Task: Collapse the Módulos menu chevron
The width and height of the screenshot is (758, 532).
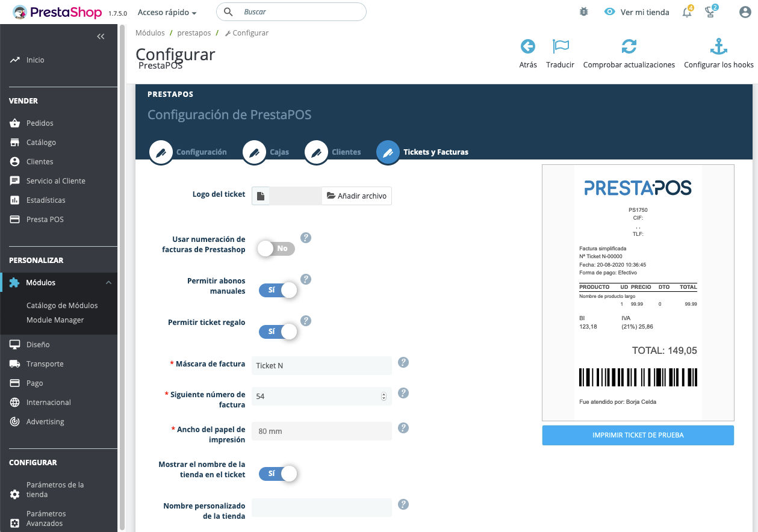Action: point(108,283)
